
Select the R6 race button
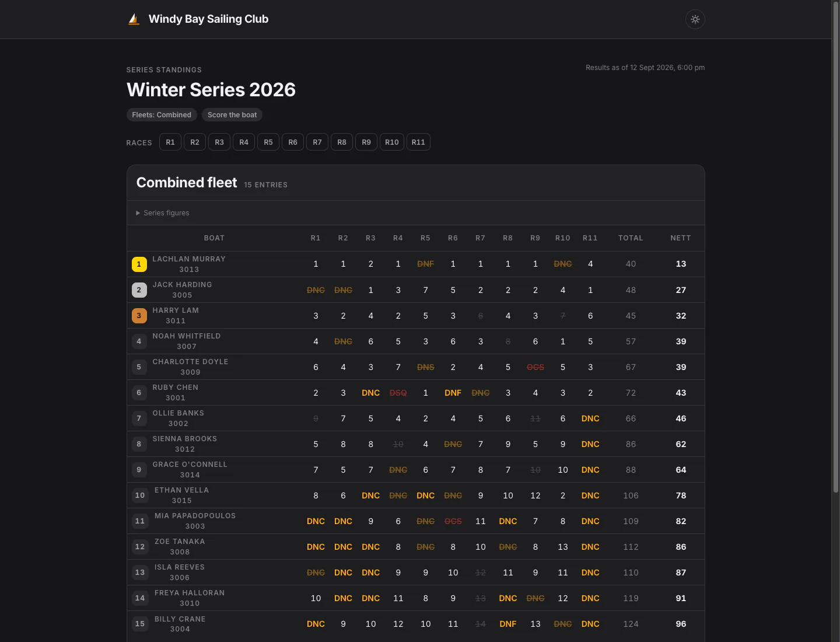[293, 142]
